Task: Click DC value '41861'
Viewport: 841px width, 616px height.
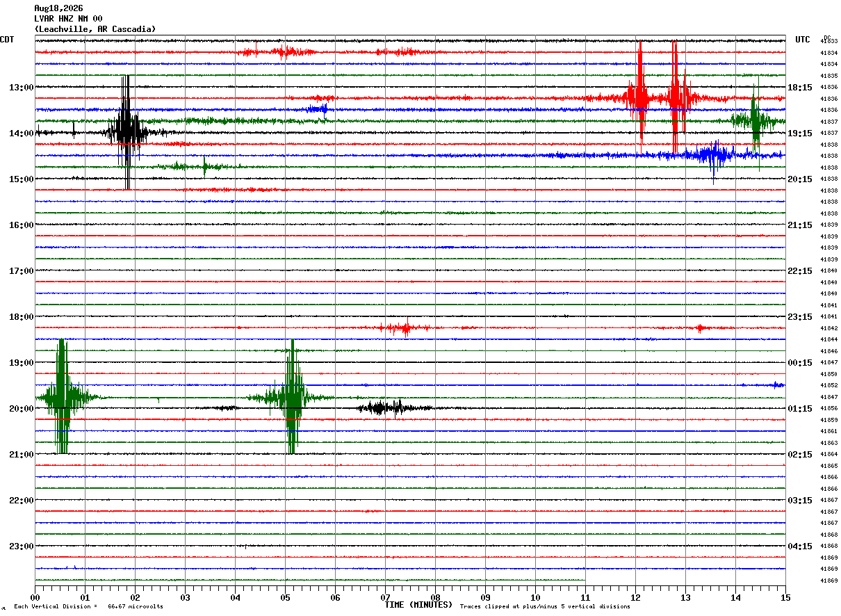Action: coord(828,431)
